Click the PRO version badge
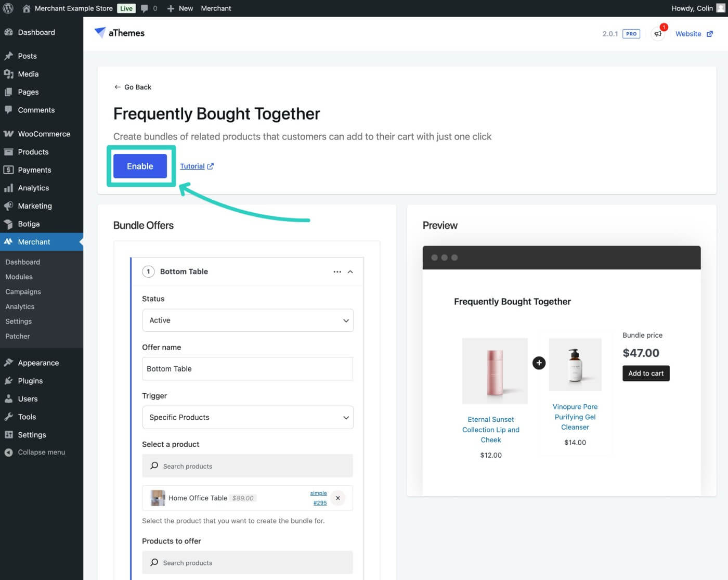Viewport: 728px width, 580px height. tap(631, 34)
